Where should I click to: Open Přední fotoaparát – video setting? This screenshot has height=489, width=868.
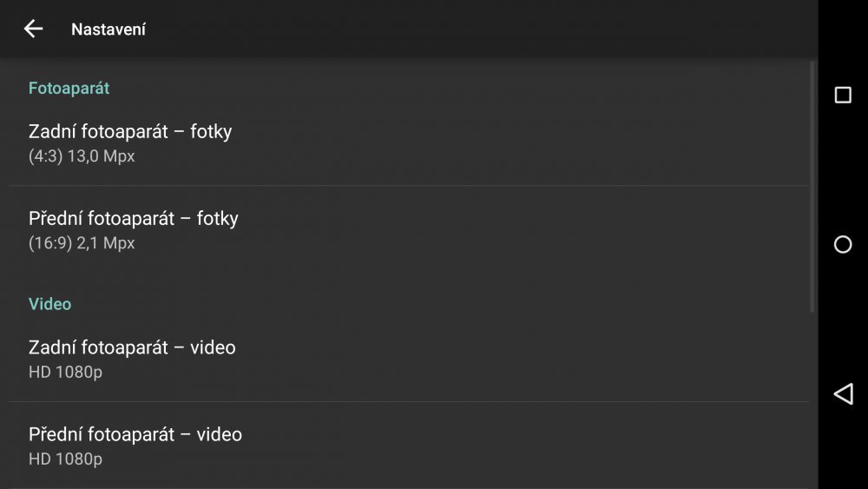135,434
